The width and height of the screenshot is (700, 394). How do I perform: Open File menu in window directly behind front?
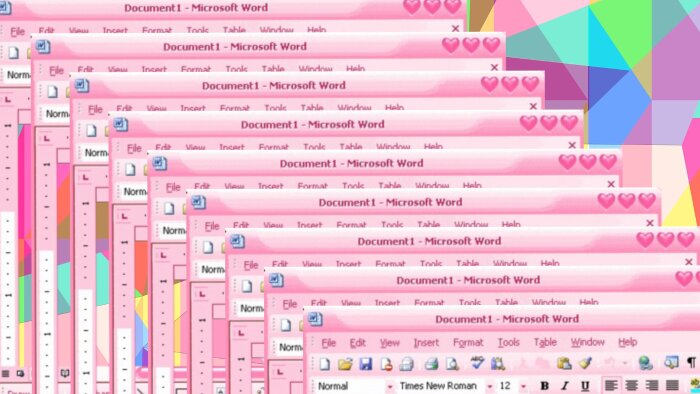pos(290,304)
